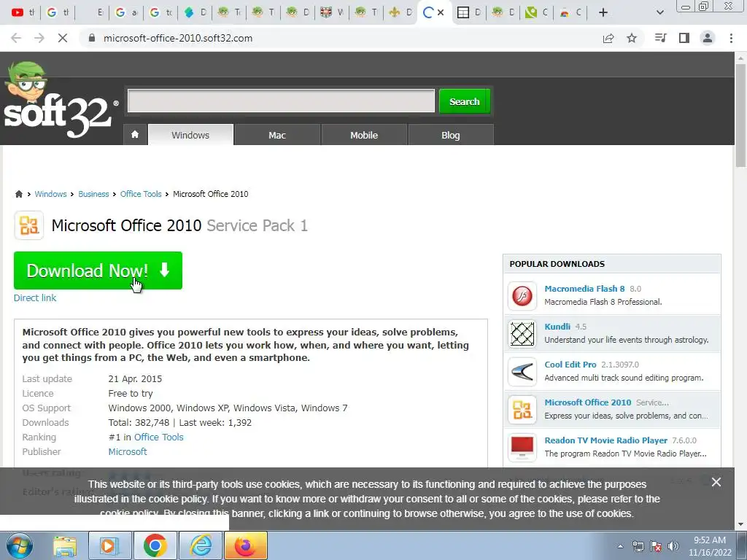Click the Kundli app icon

click(x=522, y=334)
